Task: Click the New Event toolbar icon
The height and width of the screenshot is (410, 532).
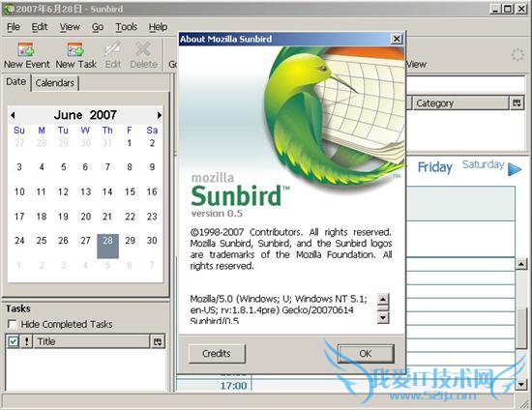Action: tap(26, 50)
